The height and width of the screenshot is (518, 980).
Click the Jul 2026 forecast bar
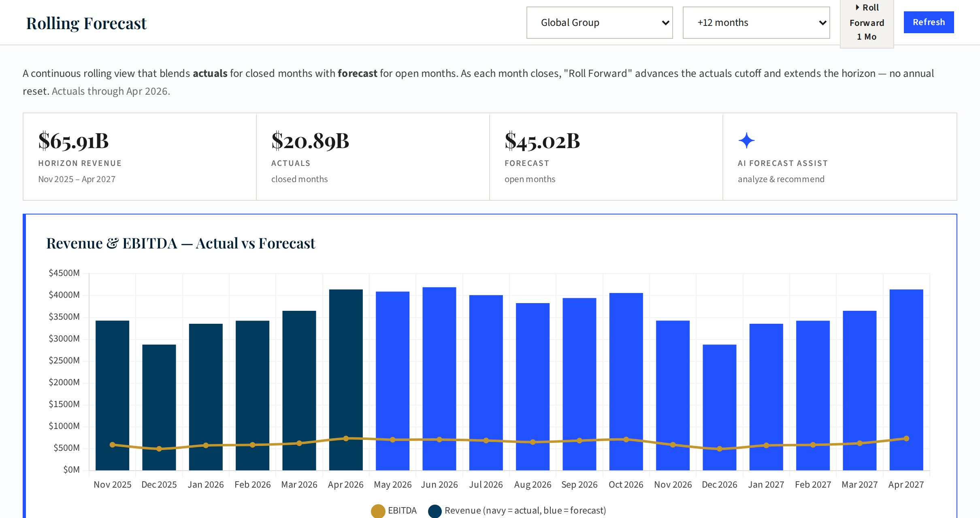tap(486, 382)
